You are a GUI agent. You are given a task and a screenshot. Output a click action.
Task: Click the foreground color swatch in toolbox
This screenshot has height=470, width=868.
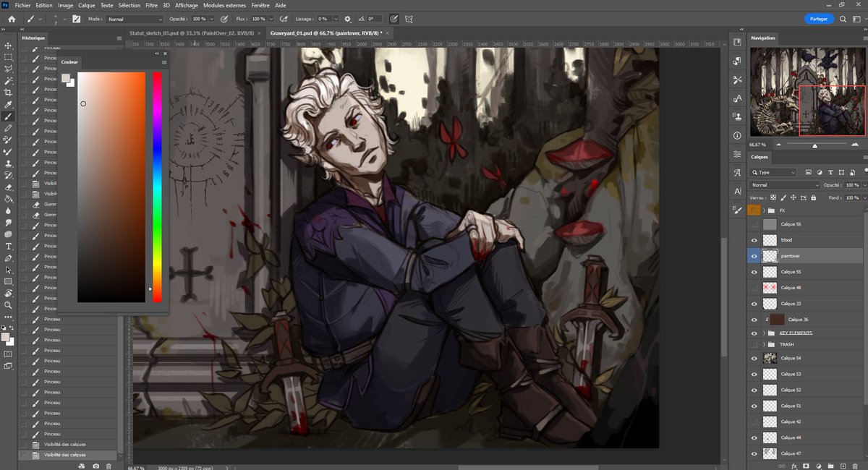6,337
